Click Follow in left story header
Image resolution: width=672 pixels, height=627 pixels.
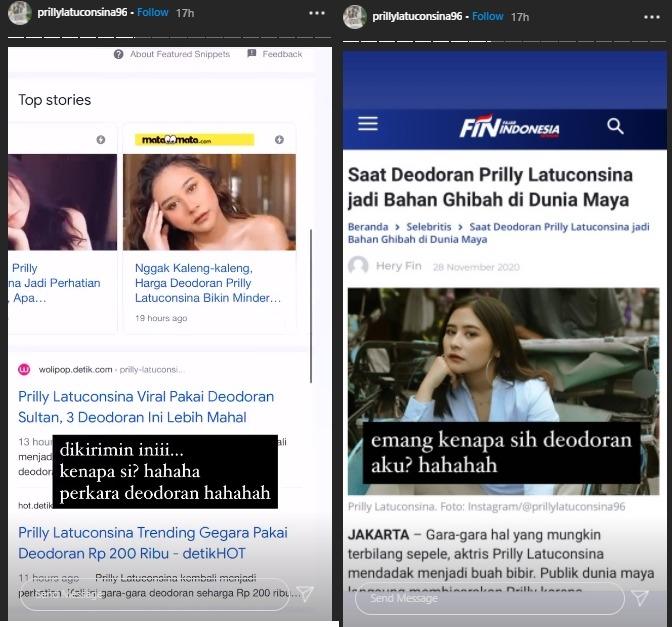pyautogui.click(x=153, y=12)
